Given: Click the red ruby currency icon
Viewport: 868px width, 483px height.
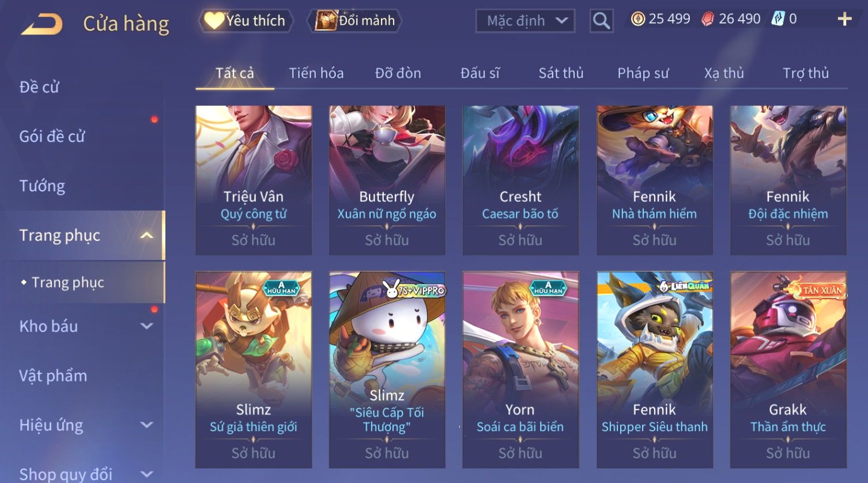Looking at the screenshot, I should [x=707, y=19].
